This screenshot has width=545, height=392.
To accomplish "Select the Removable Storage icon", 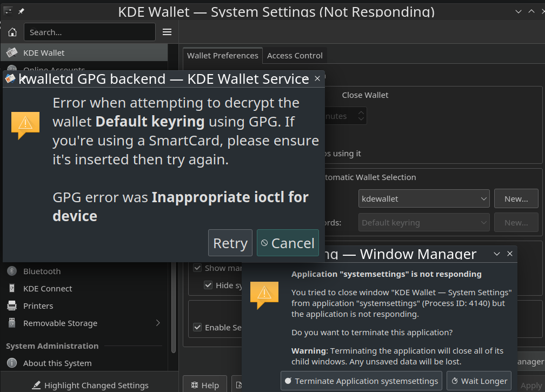I will [x=11, y=323].
